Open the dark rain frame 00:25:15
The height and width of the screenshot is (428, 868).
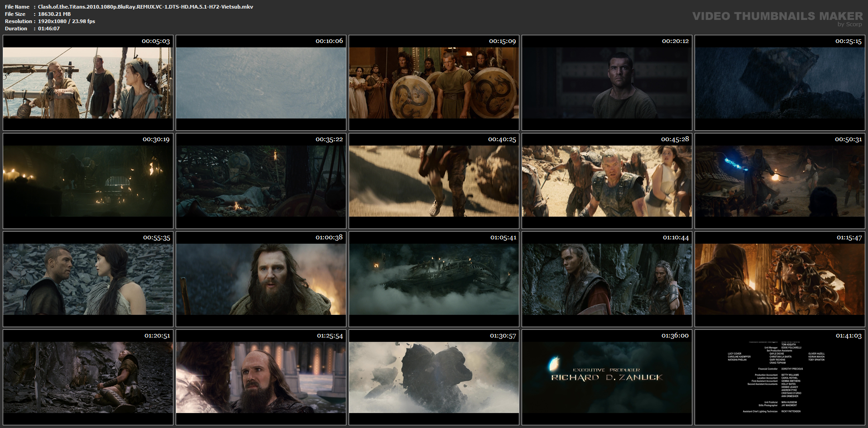tap(780, 83)
